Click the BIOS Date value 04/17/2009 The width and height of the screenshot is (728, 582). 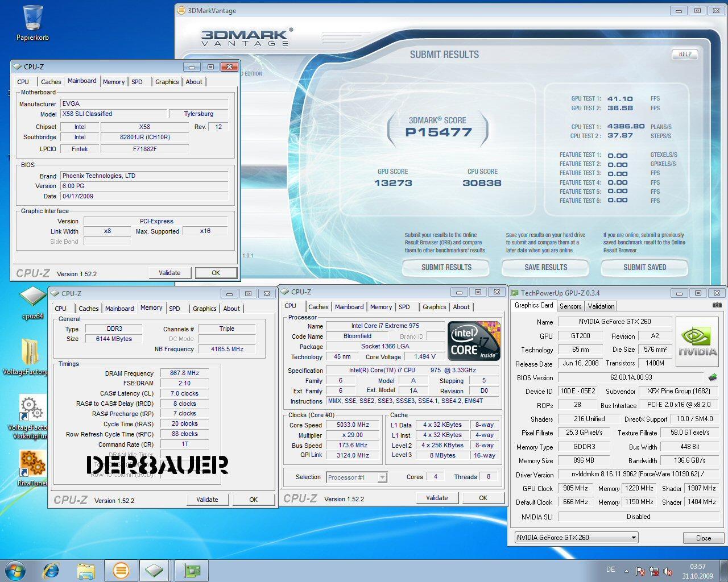[144, 196]
